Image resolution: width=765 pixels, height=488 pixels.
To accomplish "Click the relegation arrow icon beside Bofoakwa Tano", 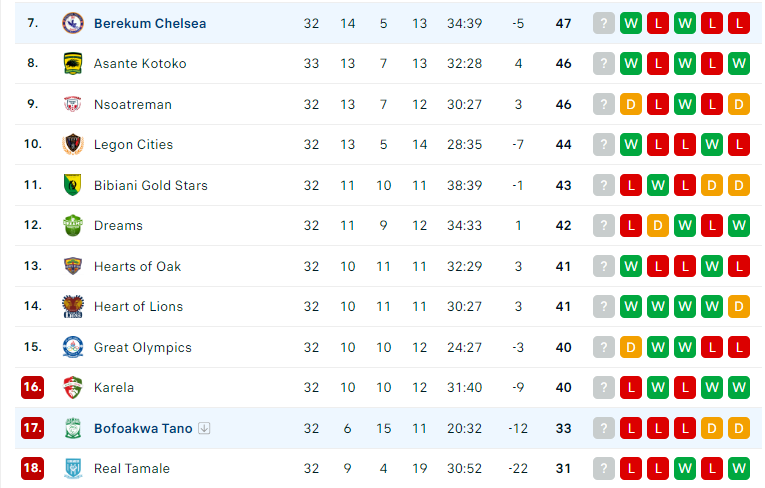I will (x=204, y=428).
